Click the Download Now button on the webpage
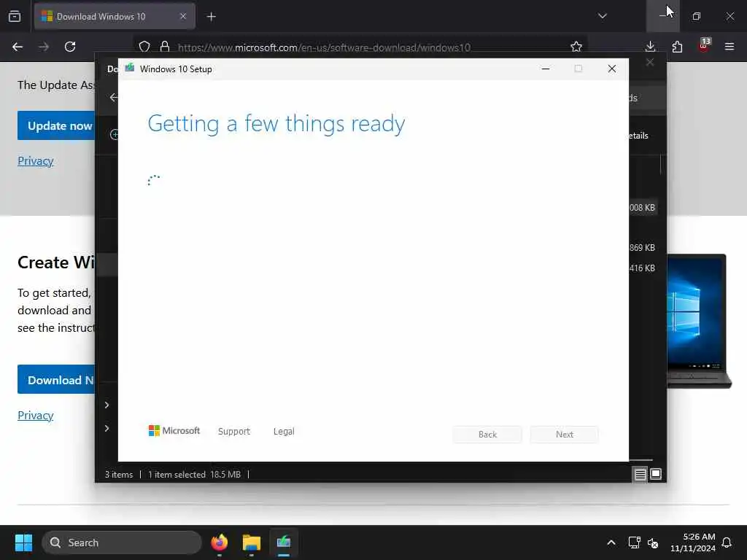Viewport: 747px width, 560px height. click(x=56, y=379)
